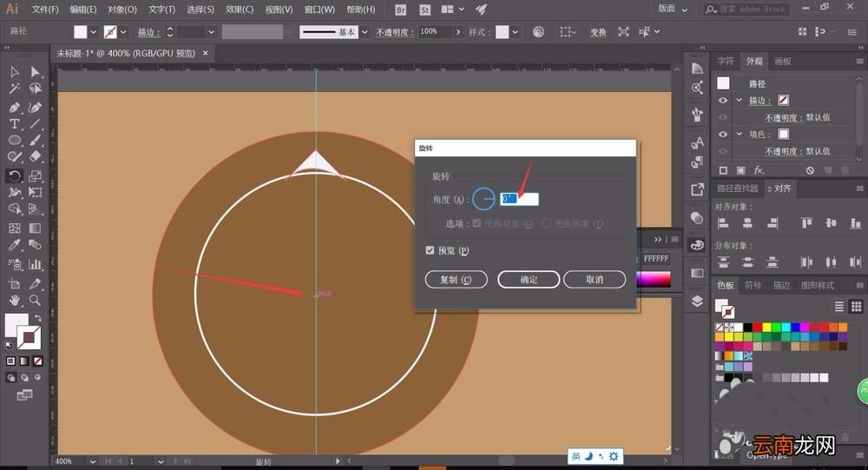This screenshot has width=868, height=470.
Task: Collapse the 填色 row in appearance panel
Action: (x=739, y=134)
